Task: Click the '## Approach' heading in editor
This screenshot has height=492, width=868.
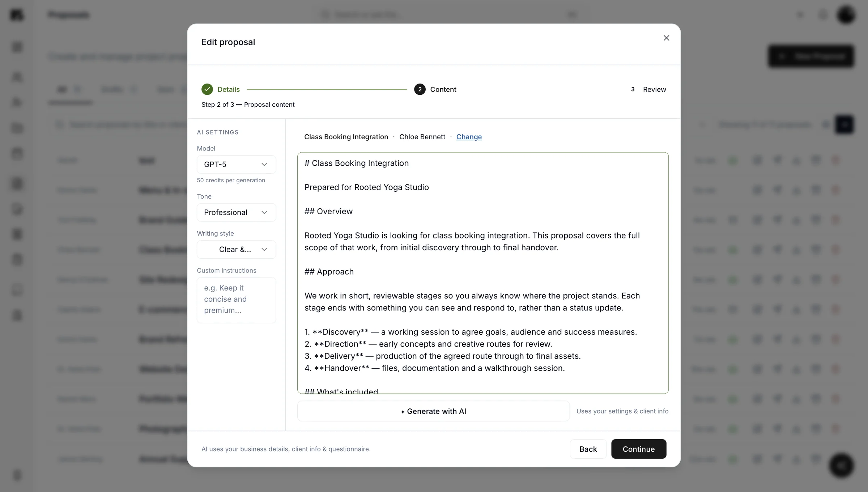Action: click(329, 272)
